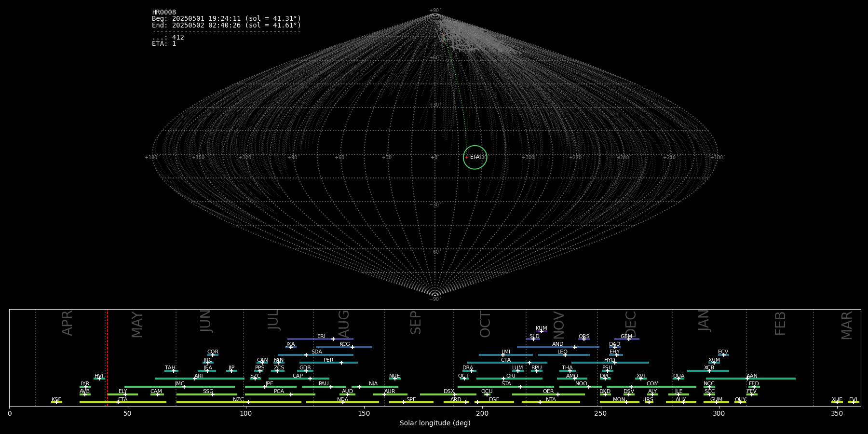Viewport: 868px width, 434px height.
Task: Click the JUN month label
Action: tap(206, 321)
